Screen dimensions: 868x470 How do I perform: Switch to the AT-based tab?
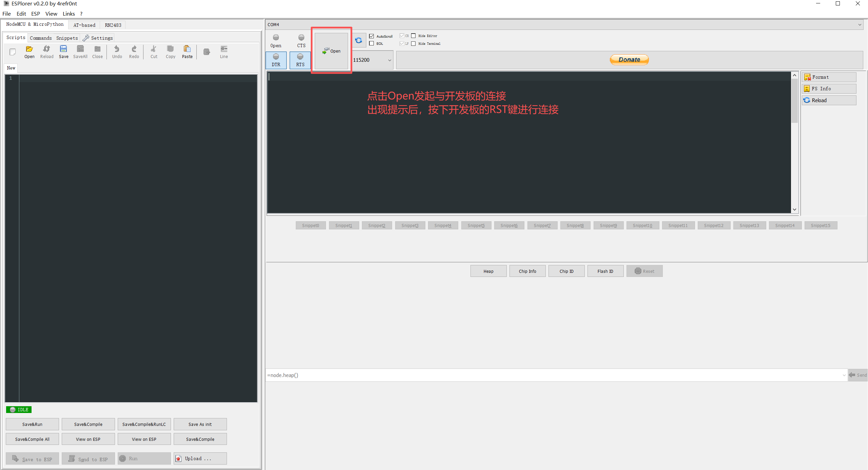tap(84, 25)
